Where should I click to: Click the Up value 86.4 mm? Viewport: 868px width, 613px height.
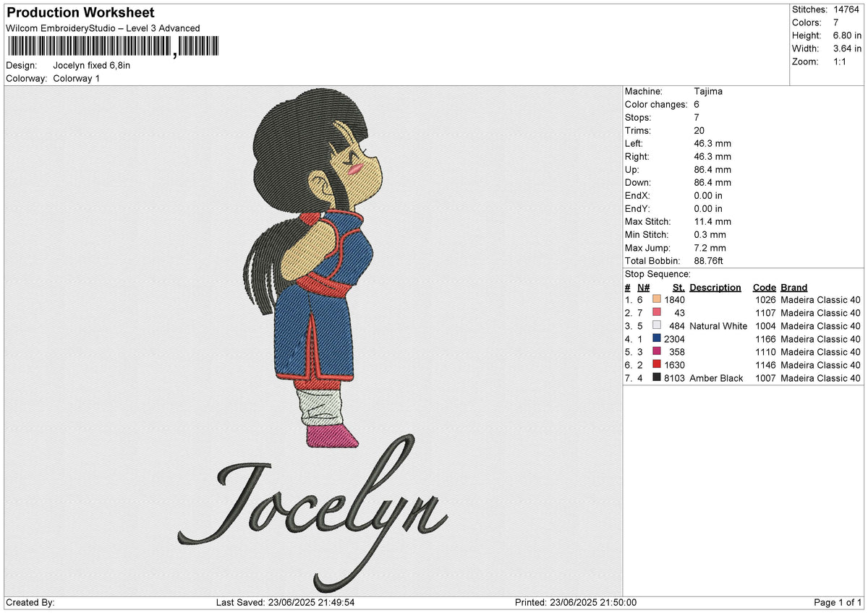[712, 169]
